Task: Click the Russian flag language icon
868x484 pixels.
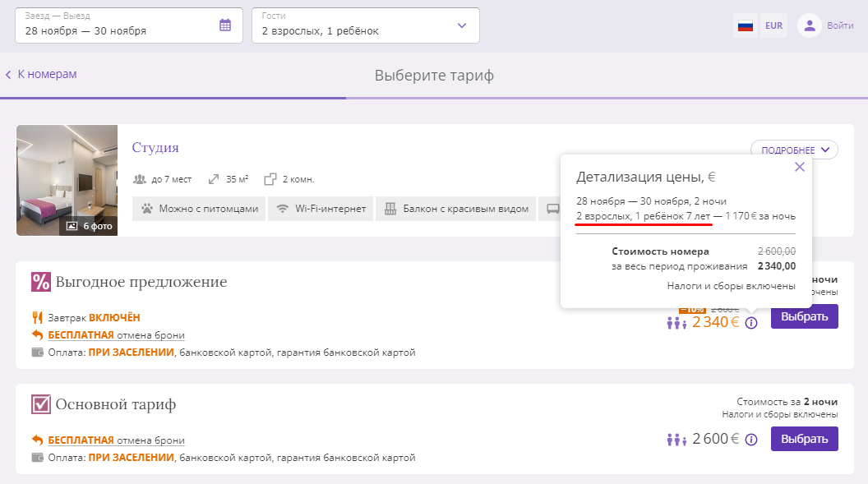Action: pyautogui.click(x=745, y=25)
